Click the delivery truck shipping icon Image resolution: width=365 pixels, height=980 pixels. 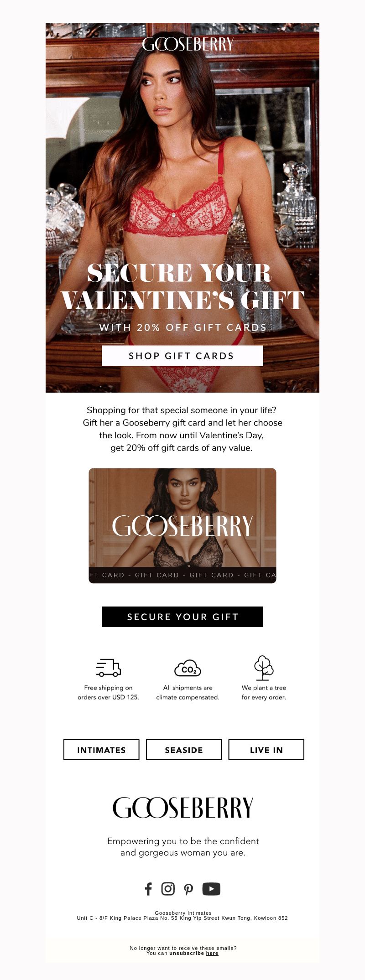click(109, 668)
